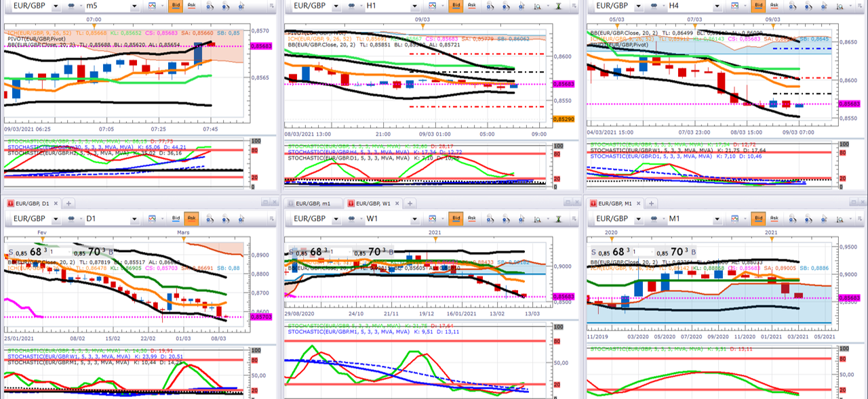Click the hourglass icon in H1 chart toolbar

[558, 5]
